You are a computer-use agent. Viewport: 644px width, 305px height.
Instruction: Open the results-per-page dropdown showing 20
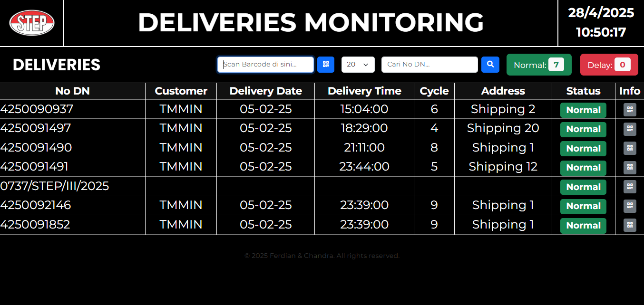(x=358, y=64)
